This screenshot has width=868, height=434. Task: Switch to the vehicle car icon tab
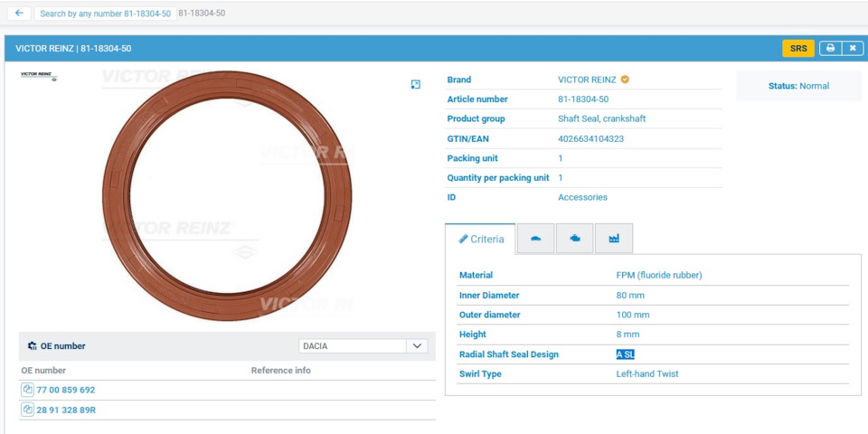(535, 239)
